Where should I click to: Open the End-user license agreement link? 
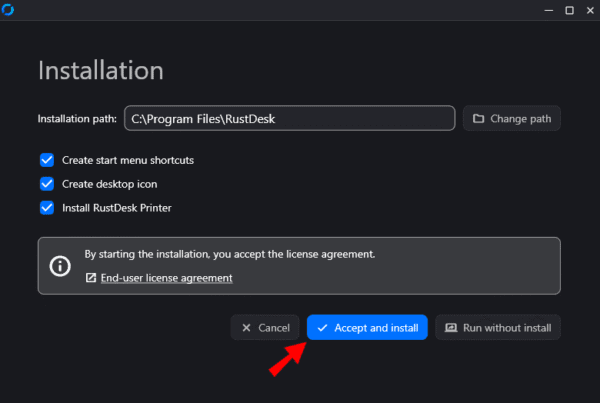tap(166, 278)
